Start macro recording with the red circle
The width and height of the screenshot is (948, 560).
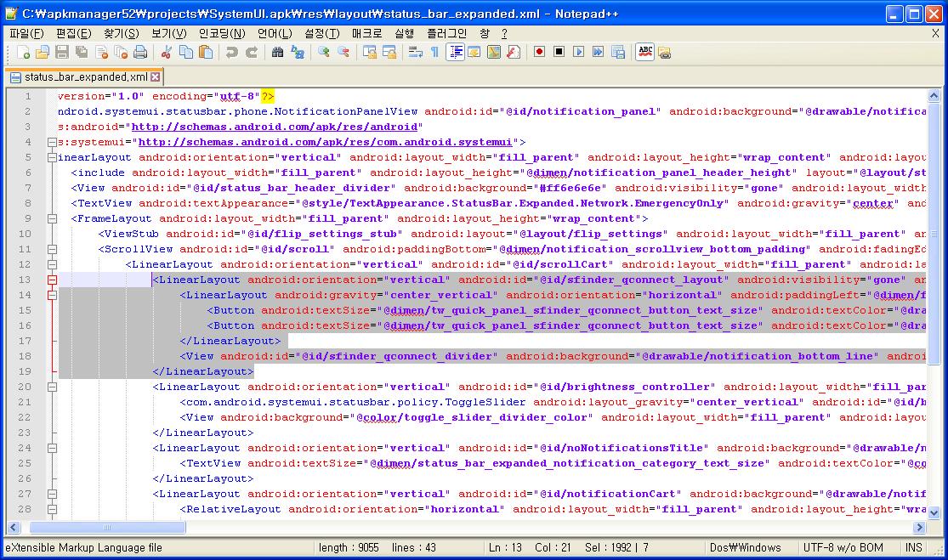point(539,52)
